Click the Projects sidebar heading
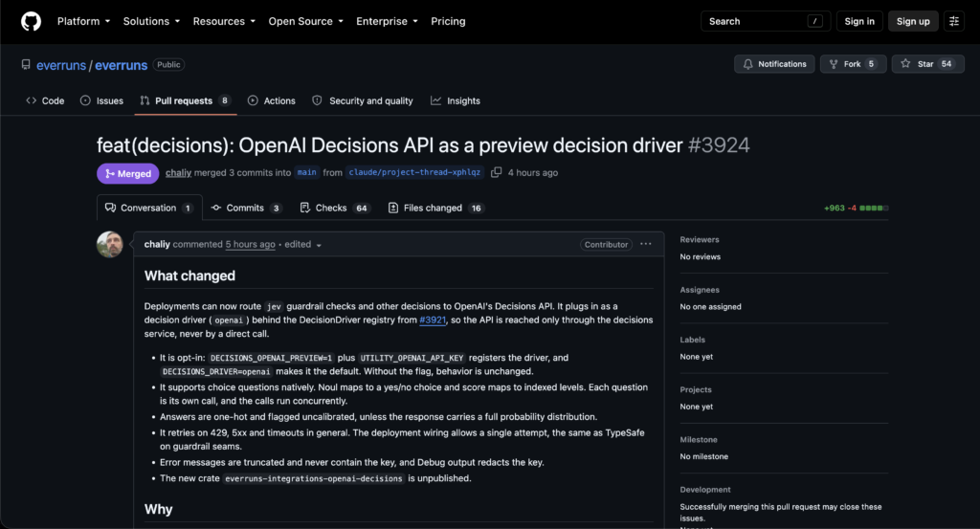 click(696, 389)
